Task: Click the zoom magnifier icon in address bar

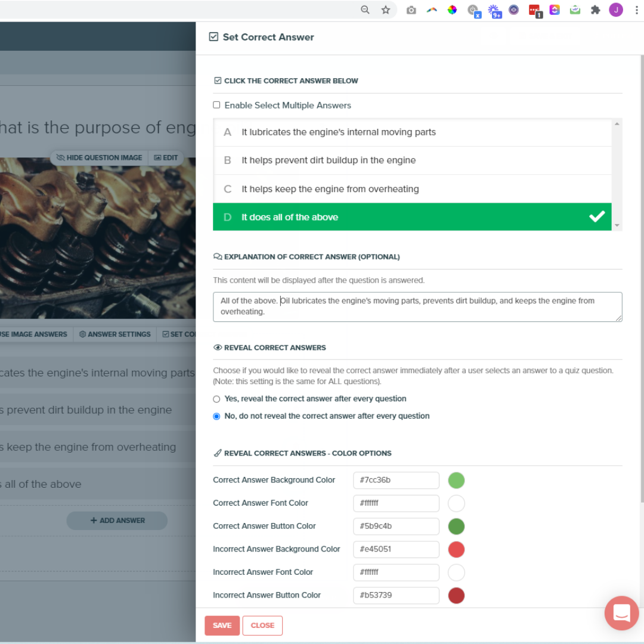Action: tap(365, 10)
